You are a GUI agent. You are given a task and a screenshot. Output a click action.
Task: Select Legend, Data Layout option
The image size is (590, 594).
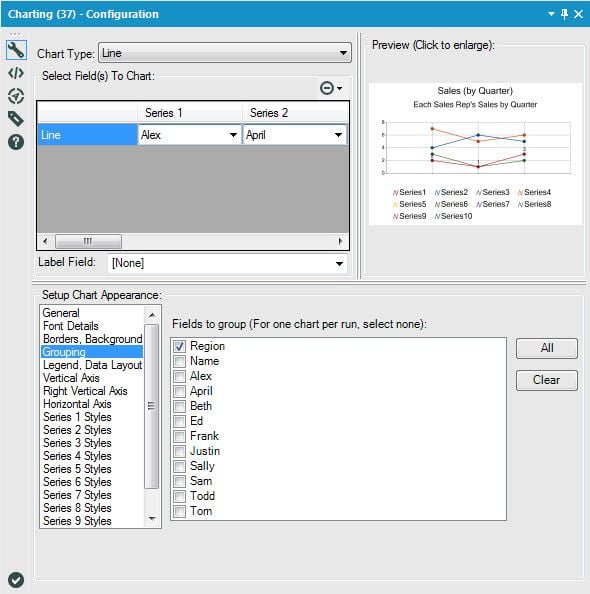click(x=92, y=365)
